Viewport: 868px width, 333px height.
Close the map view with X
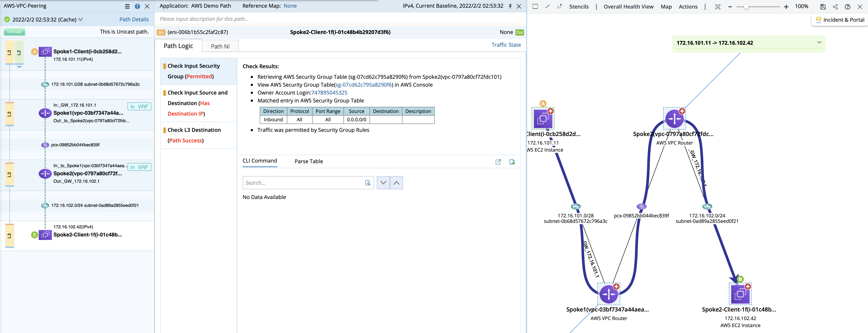(860, 7)
